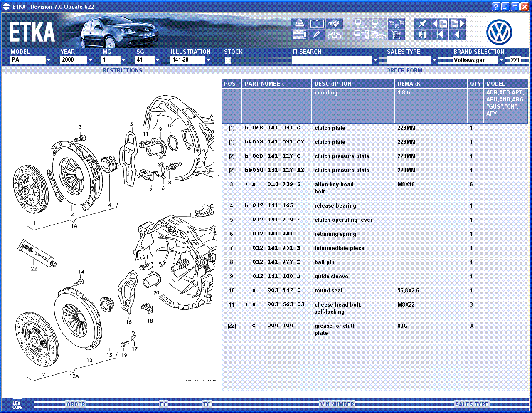This screenshot has width=532, height=413.
Task: Open the MODEL dropdown
Action: pyautogui.click(x=49, y=60)
